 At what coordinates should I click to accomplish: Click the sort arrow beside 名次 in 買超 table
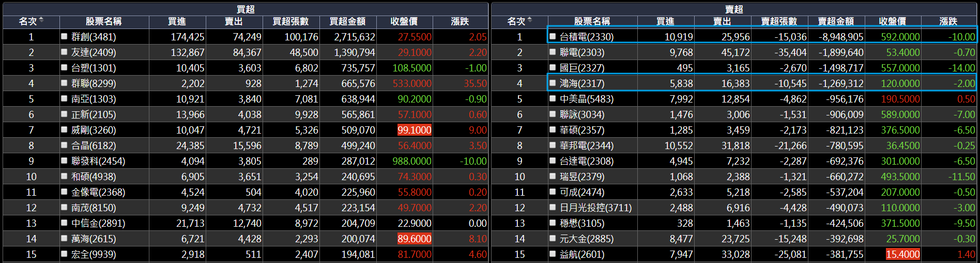pyautogui.click(x=41, y=20)
